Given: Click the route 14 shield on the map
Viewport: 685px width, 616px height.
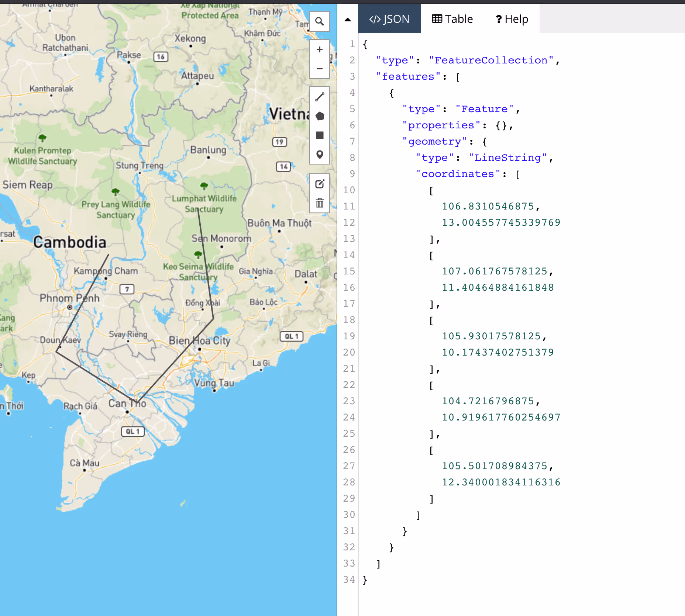Looking at the screenshot, I should coord(283,167).
